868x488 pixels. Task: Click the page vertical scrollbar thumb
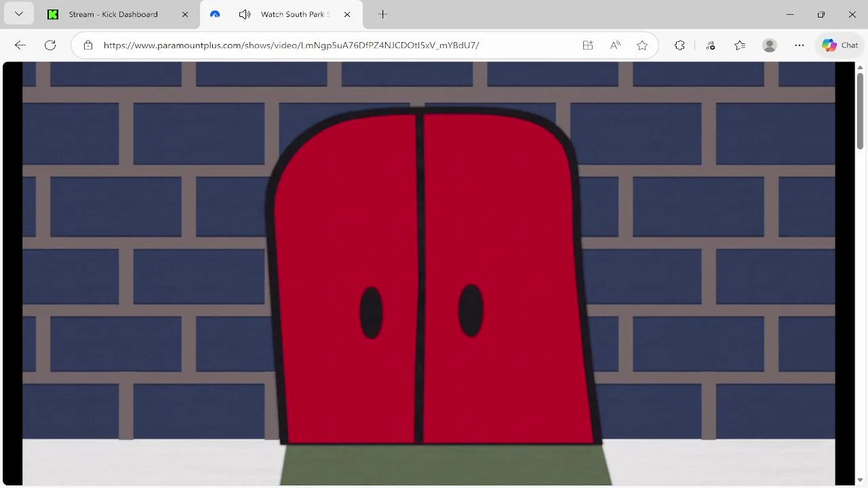(x=861, y=110)
